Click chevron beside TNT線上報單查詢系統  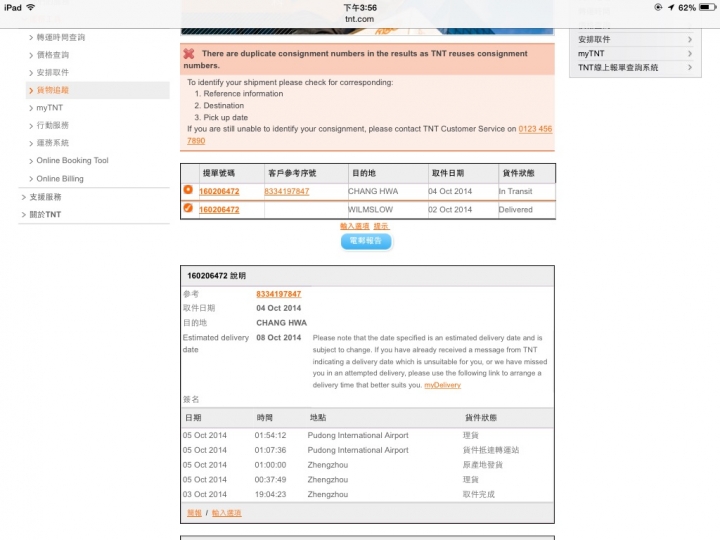690,68
